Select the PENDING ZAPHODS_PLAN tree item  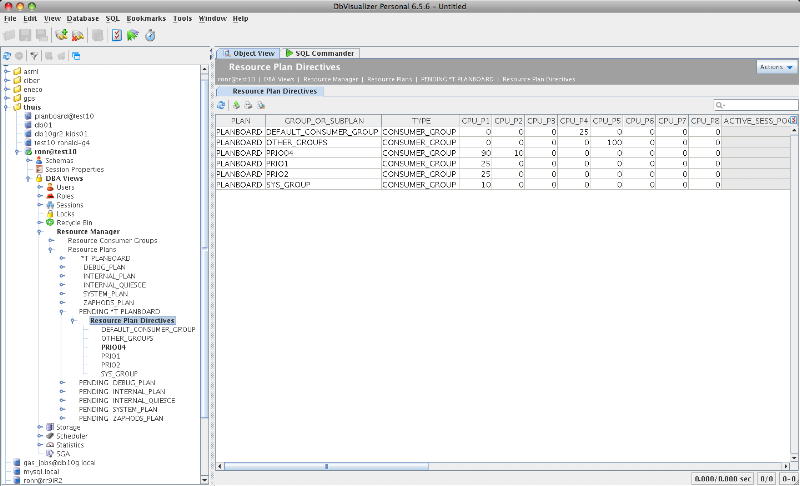point(121,418)
